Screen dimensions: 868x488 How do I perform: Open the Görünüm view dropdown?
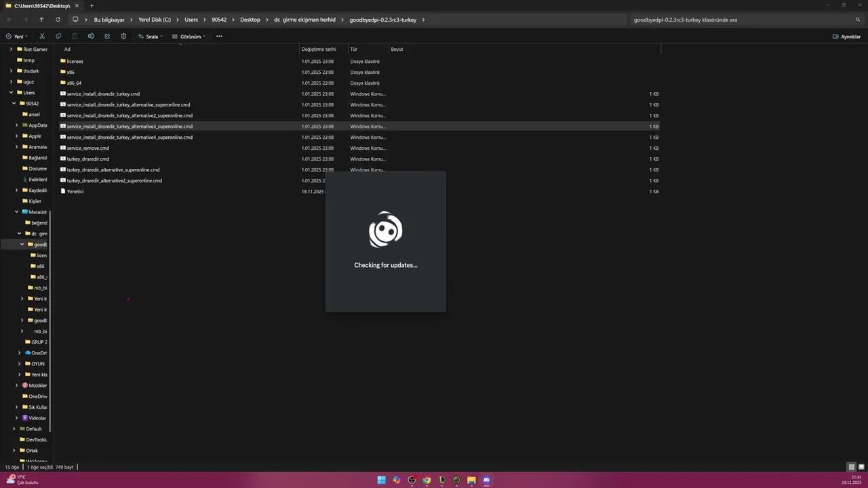pos(189,36)
